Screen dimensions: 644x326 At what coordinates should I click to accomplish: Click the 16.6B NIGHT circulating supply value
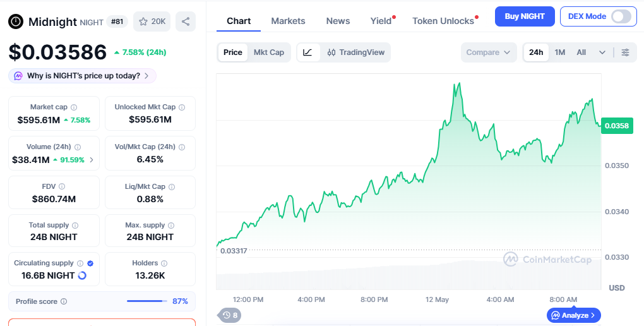[48, 276]
